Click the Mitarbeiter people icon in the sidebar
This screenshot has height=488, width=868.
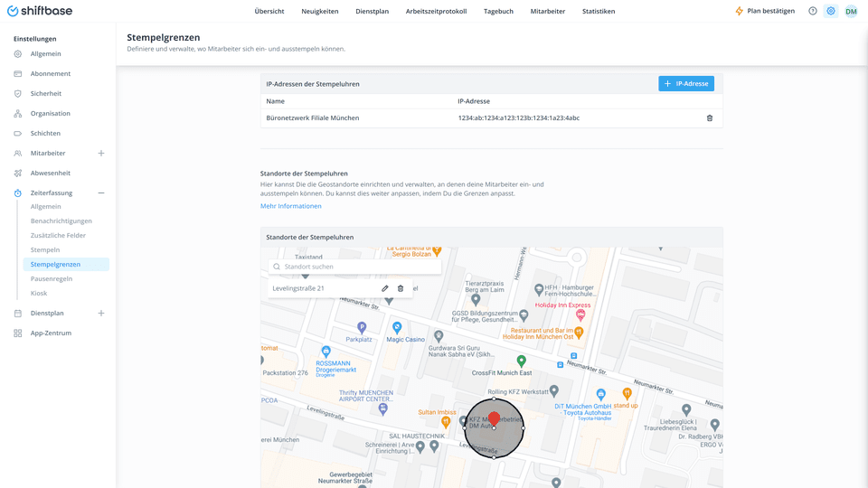tap(18, 154)
